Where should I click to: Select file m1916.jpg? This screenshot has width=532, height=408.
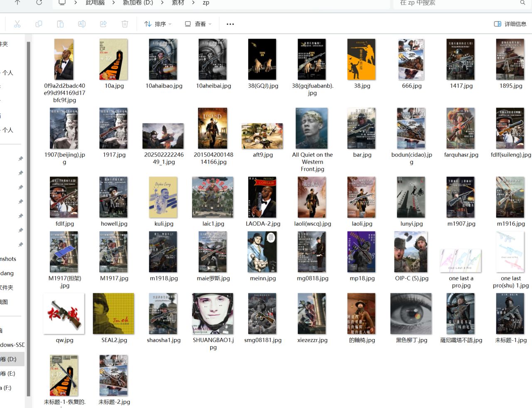[511, 202]
